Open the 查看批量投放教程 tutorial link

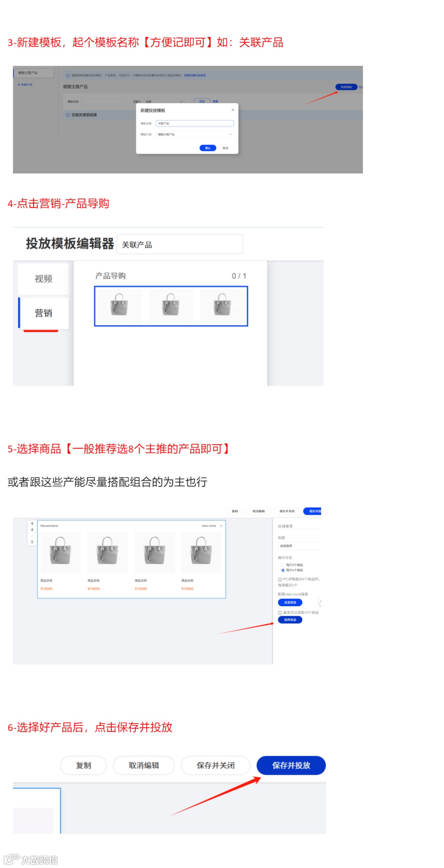(195, 75)
